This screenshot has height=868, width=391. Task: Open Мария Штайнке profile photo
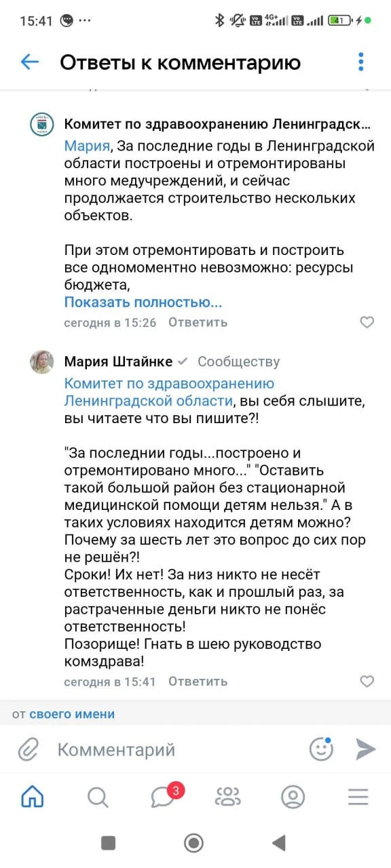(42, 362)
